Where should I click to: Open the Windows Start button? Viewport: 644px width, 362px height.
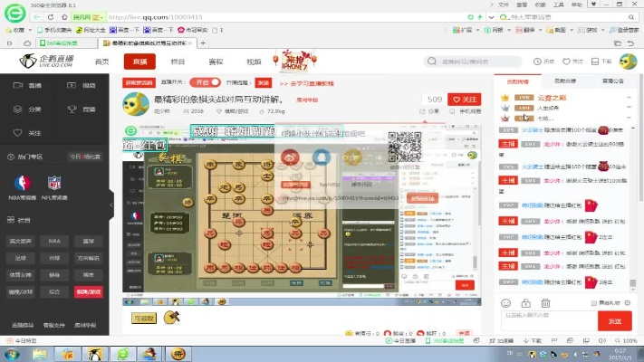(x=12, y=354)
